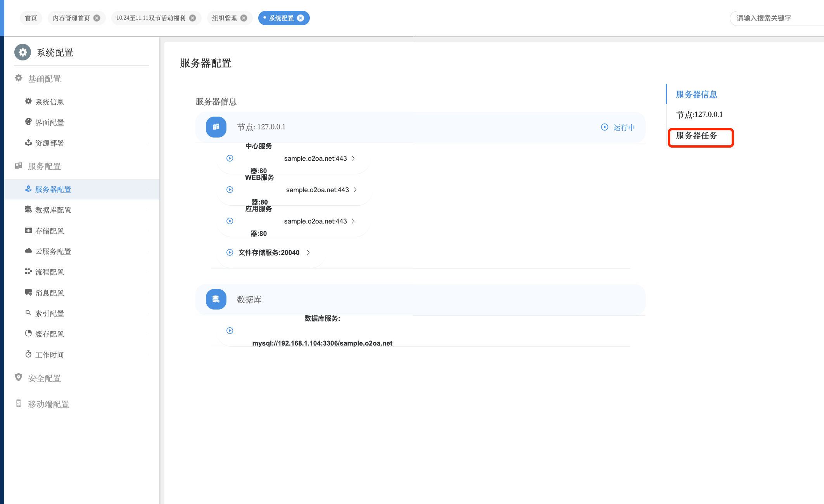Expand the 应用服务 sample.o2oa.net:443 chevron

point(353,221)
